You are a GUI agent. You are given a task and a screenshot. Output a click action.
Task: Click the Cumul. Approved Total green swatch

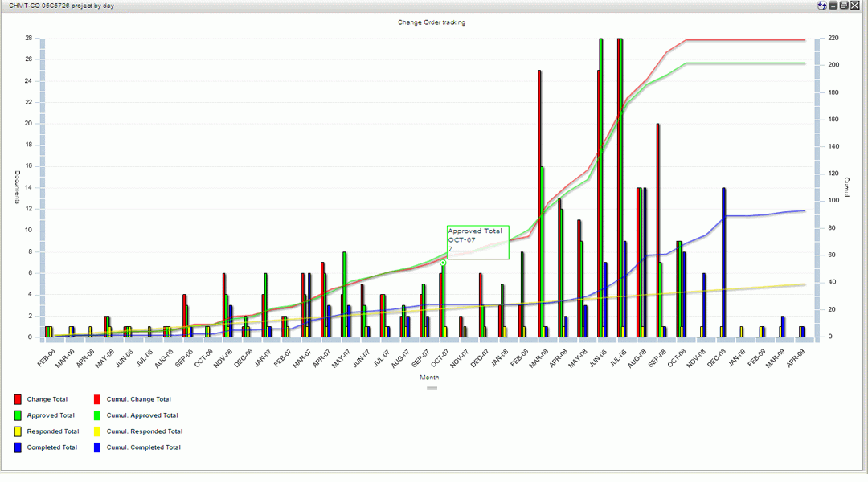(97, 415)
